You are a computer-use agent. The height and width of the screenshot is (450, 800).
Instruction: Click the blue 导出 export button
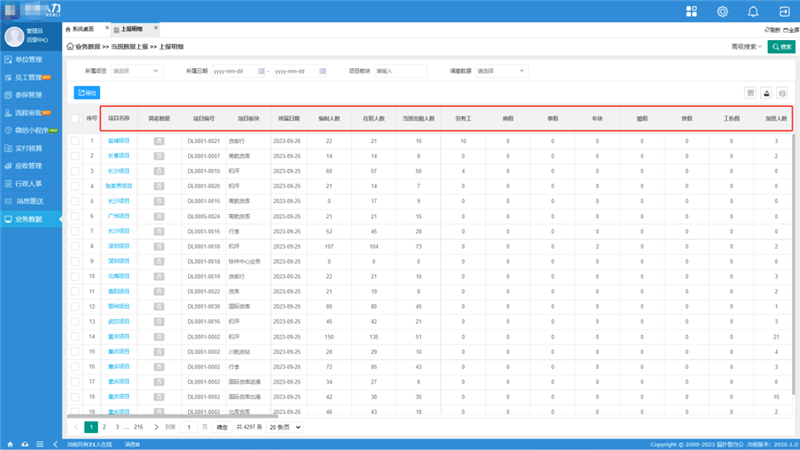pos(87,93)
